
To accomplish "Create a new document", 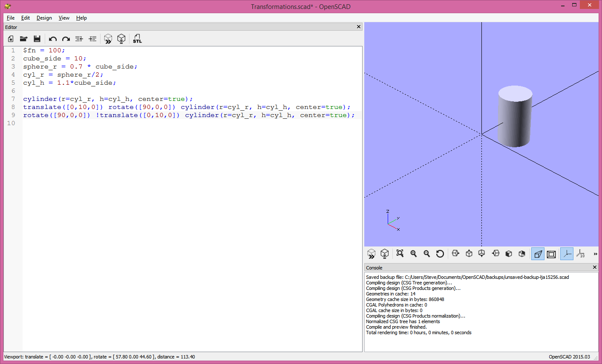I will pos(10,38).
